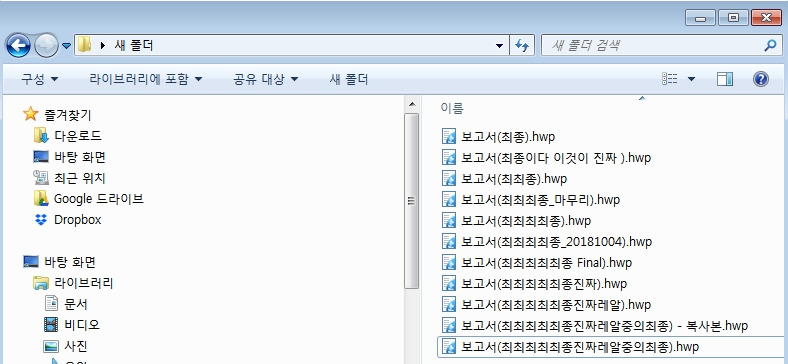The height and width of the screenshot is (364, 788).
Task: Select 보고서(최종이다 이것이 진짜 ).hwp
Action: [x=556, y=158]
